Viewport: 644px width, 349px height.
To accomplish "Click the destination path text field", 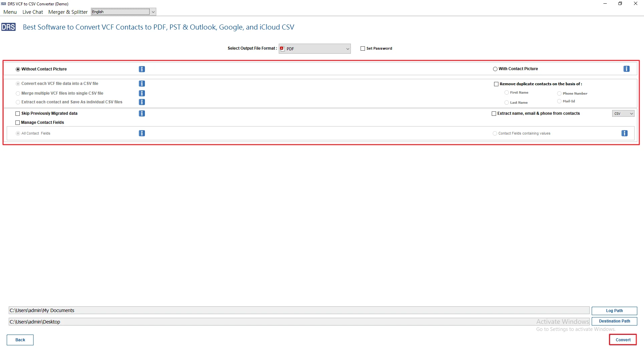I will (299, 321).
